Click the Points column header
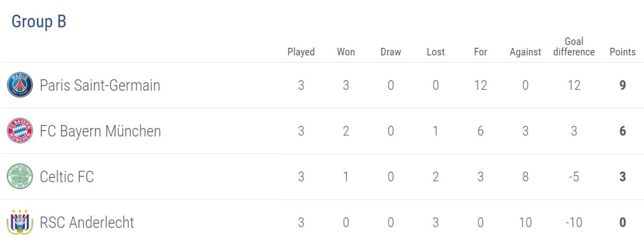 pos(623,52)
